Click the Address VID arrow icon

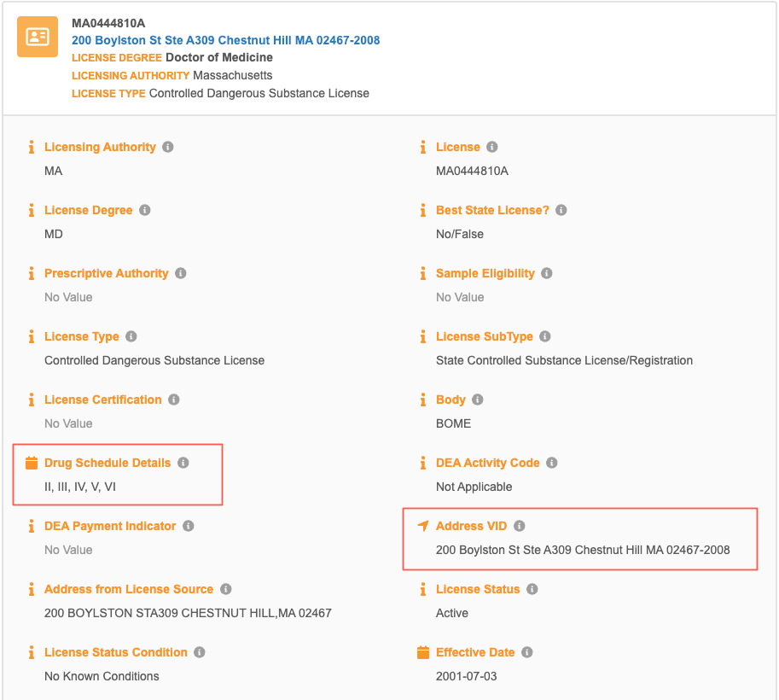coord(423,526)
